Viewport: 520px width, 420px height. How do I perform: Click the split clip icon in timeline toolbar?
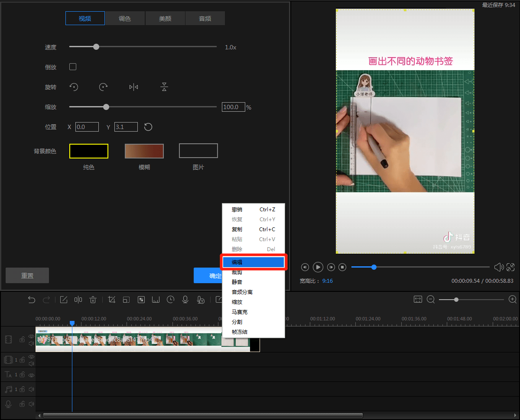78,300
